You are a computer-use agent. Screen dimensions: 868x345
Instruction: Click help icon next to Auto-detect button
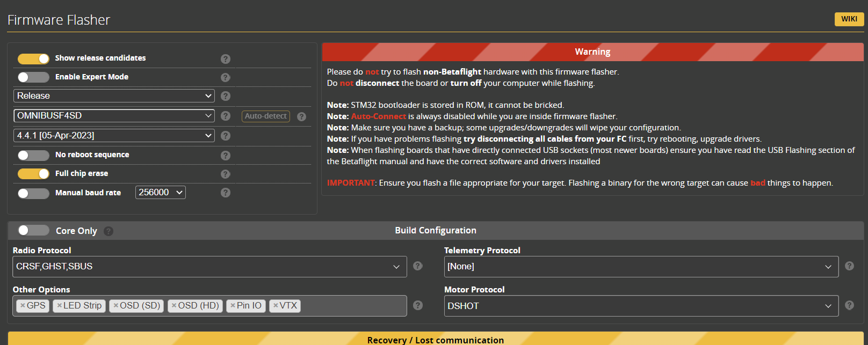point(302,116)
